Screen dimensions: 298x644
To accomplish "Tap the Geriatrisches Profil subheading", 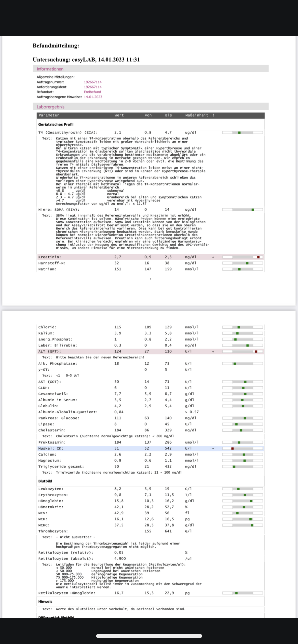I will [x=56, y=124].
